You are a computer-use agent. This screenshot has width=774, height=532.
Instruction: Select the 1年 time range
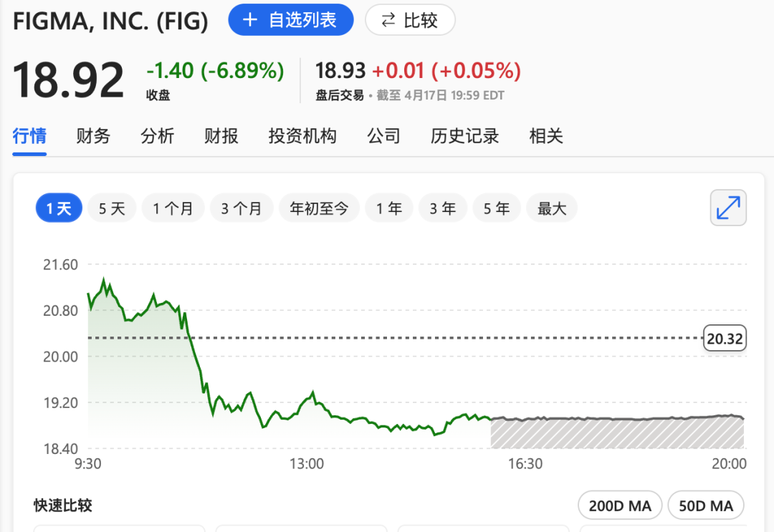(x=389, y=208)
